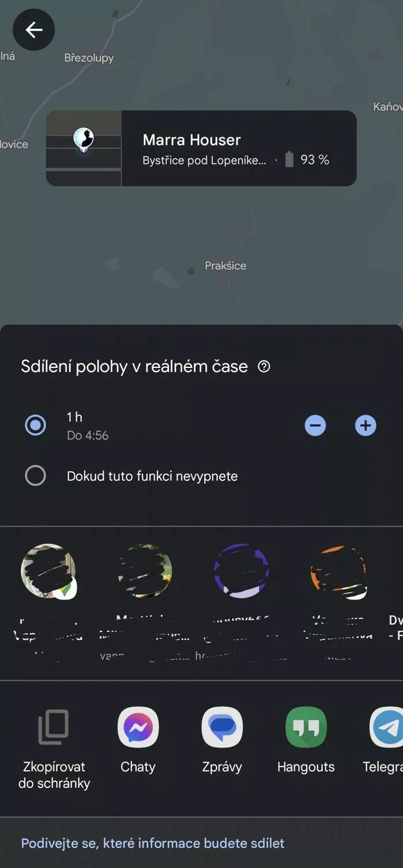The height and width of the screenshot is (868, 403).
Task: Select the 'Dokud tuto funkci nevypnete' radio option
Action: (35, 476)
